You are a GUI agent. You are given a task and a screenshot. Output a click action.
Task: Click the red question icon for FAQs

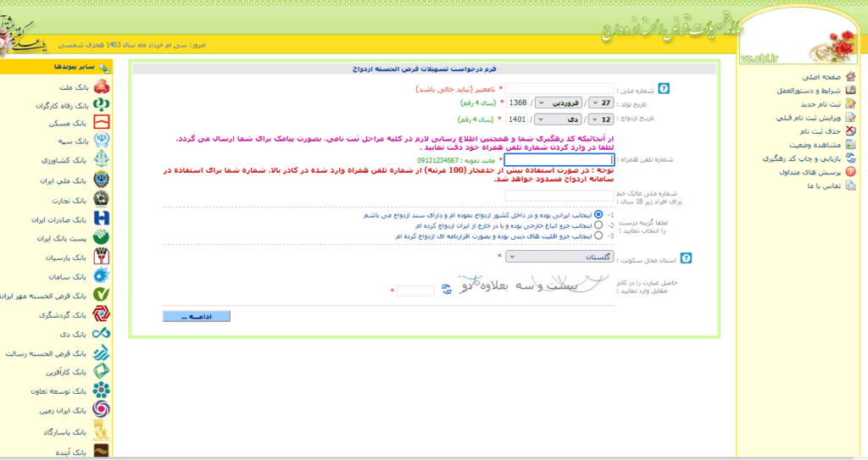[x=851, y=172]
